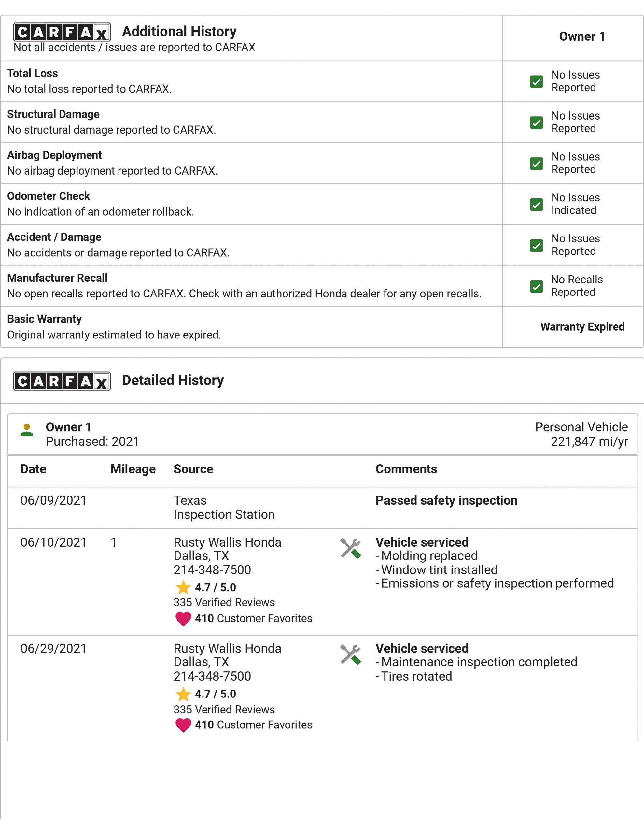Click the CARFAX logo beside Detailed History
Viewport: 644px width, 834px height.
pyautogui.click(x=62, y=381)
